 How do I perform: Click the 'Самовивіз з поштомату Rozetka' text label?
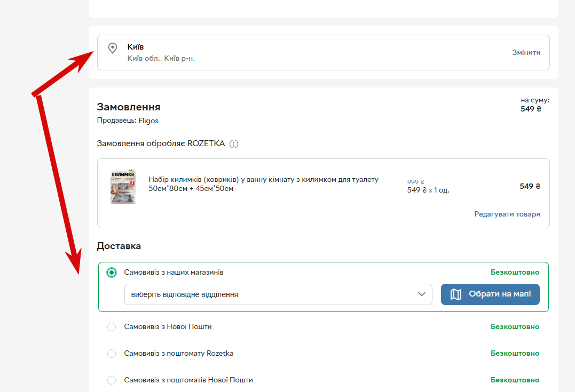[179, 354]
